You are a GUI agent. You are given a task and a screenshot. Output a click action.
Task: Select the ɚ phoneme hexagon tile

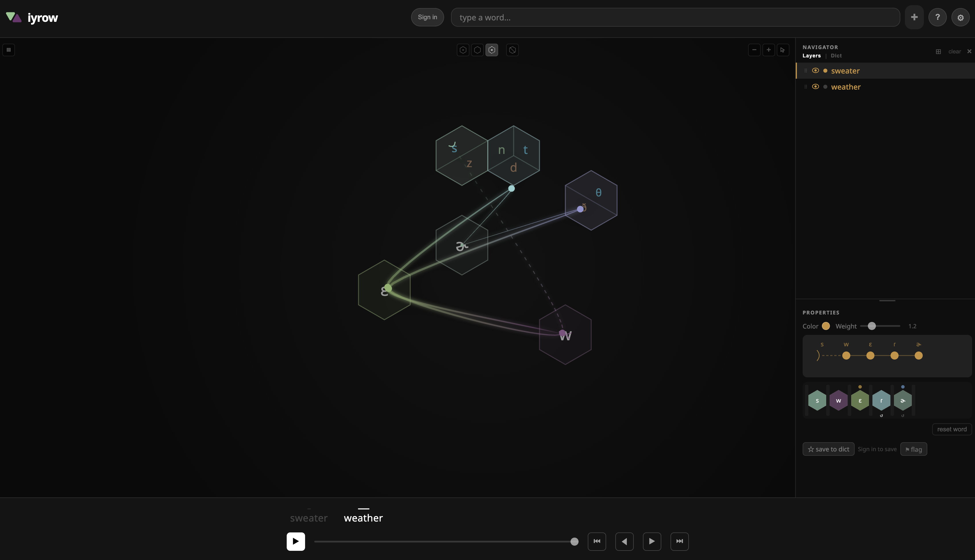point(903,401)
